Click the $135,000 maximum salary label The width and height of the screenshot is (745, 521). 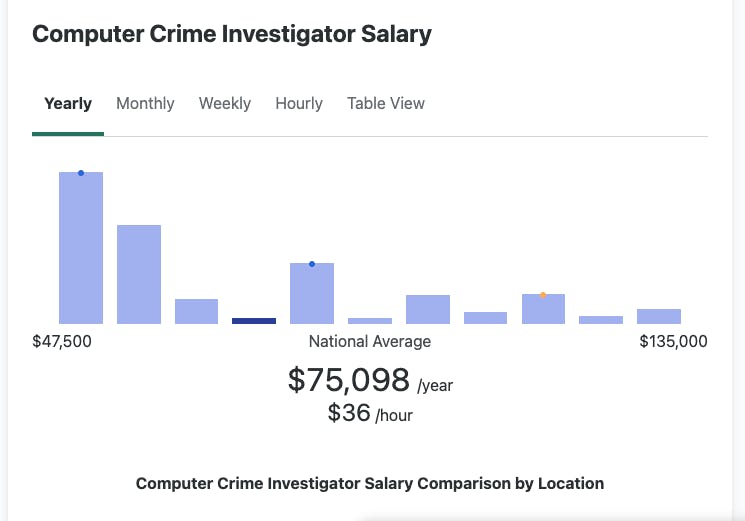pos(673,341)
